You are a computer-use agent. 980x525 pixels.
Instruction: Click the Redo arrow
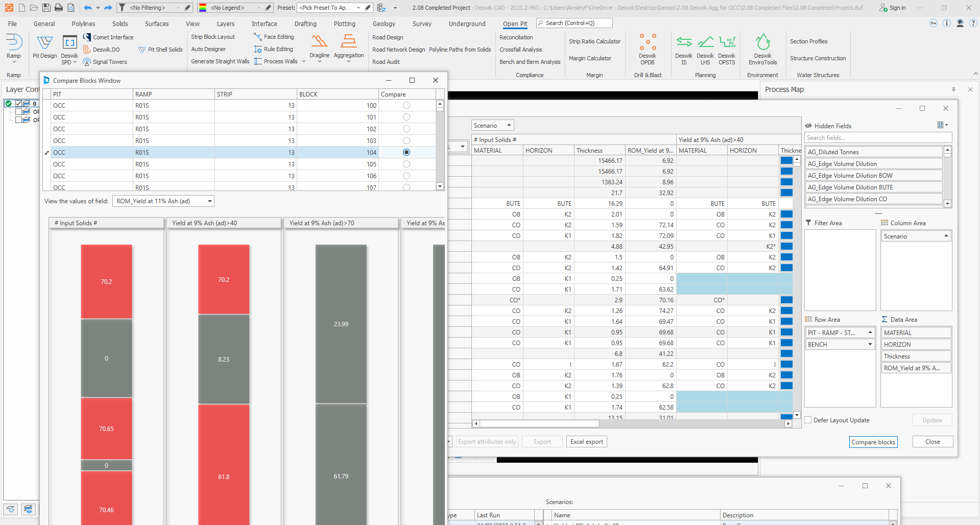108,8
